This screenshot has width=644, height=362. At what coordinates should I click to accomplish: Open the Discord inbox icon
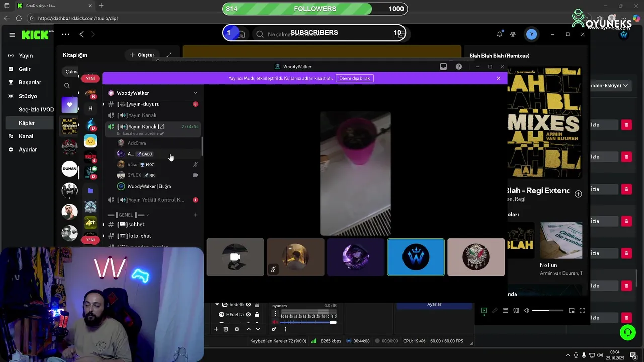point(443,66)
